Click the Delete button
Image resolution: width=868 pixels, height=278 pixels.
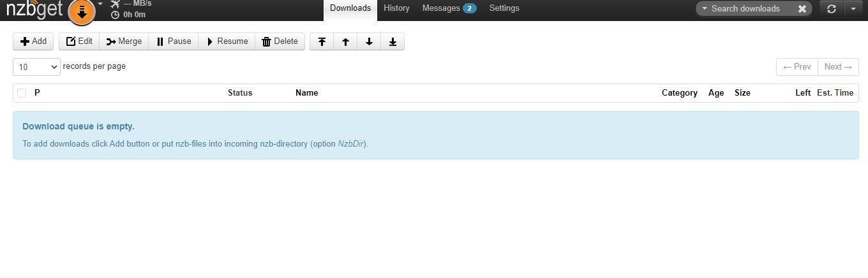[280, 41]
